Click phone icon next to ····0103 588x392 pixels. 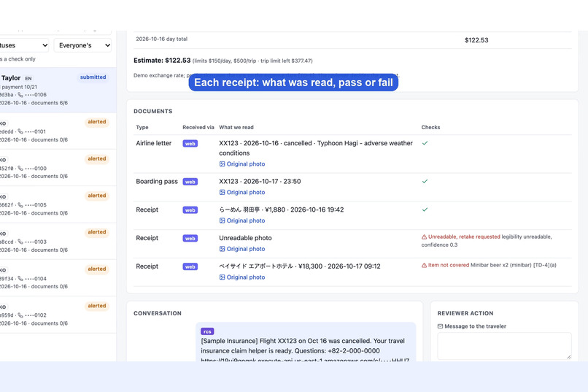click(20, 242)
